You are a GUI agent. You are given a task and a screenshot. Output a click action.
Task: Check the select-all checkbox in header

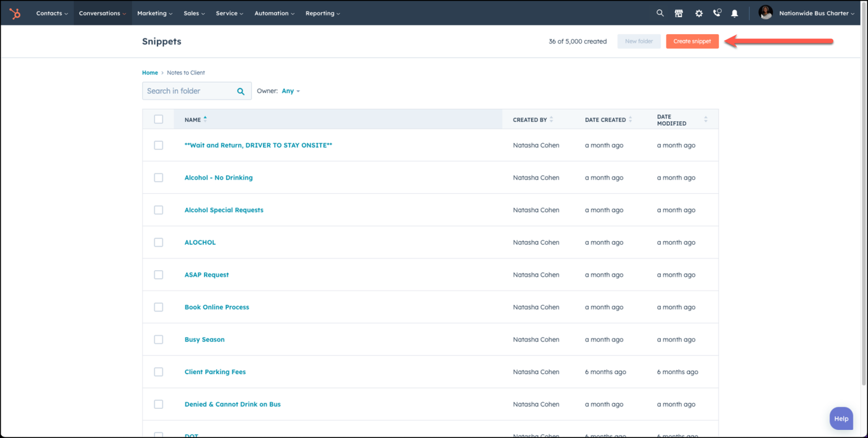(159, 119)
